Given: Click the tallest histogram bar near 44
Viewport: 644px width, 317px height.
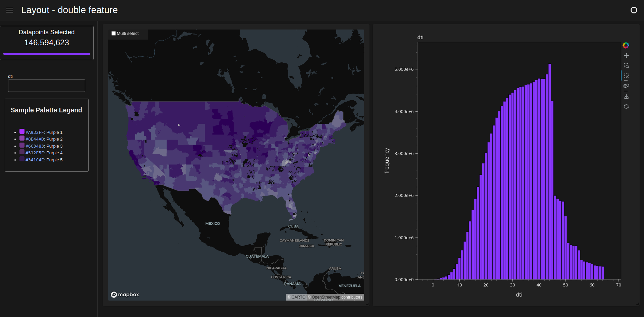Looking at the screenshot, I should (x=549, y=171).
